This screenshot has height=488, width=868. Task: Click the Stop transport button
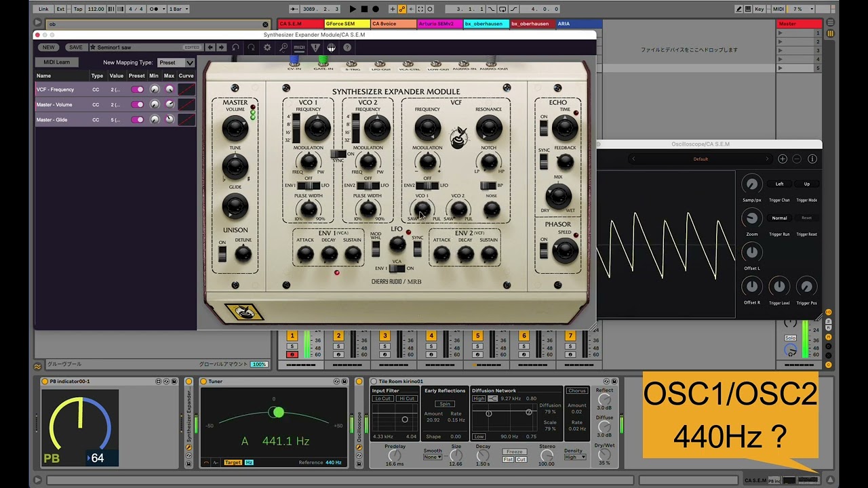pos(364,9)
